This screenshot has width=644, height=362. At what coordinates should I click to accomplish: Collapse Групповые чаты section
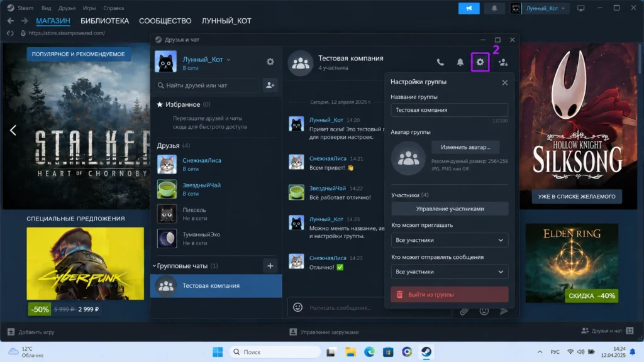155,266
